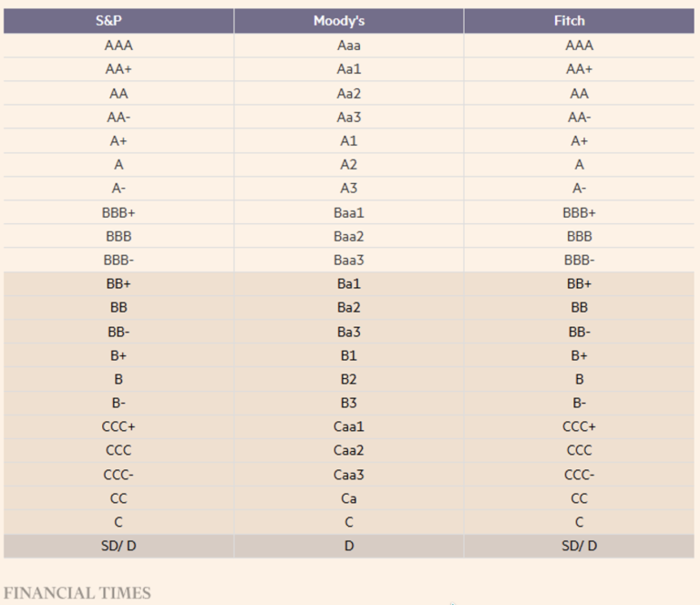Click the Fitch column header
Image resolution: width=700 pixels, height=605 pixels.
pos(579,21)
